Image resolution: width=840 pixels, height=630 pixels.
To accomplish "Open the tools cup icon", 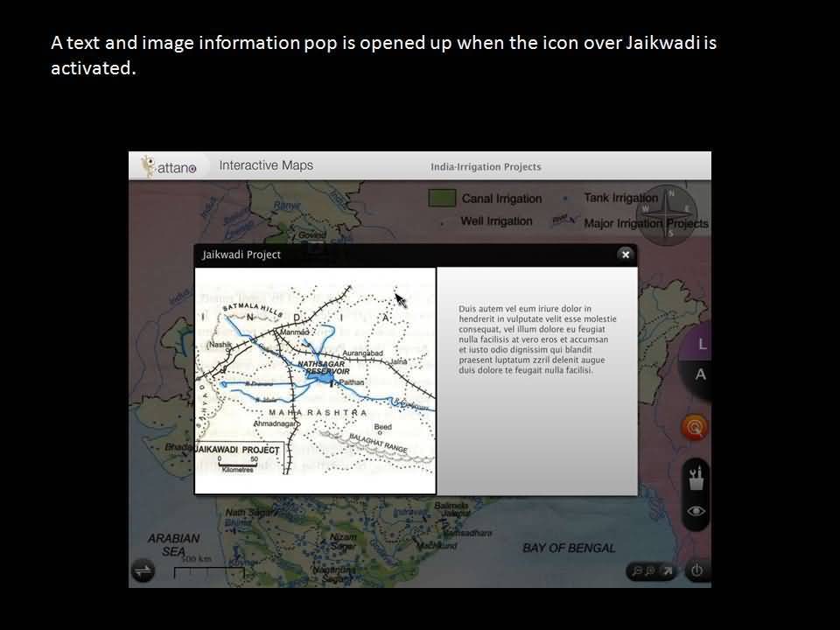I will coord(696,478).
